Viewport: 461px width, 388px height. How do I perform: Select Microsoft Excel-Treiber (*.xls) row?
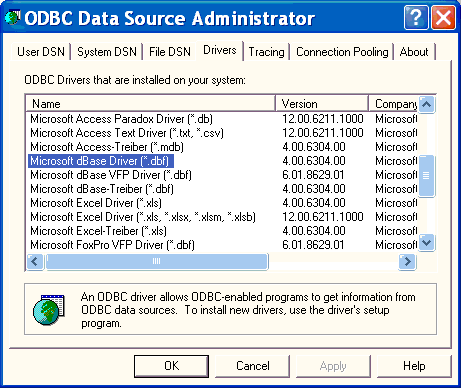[98, 231]
